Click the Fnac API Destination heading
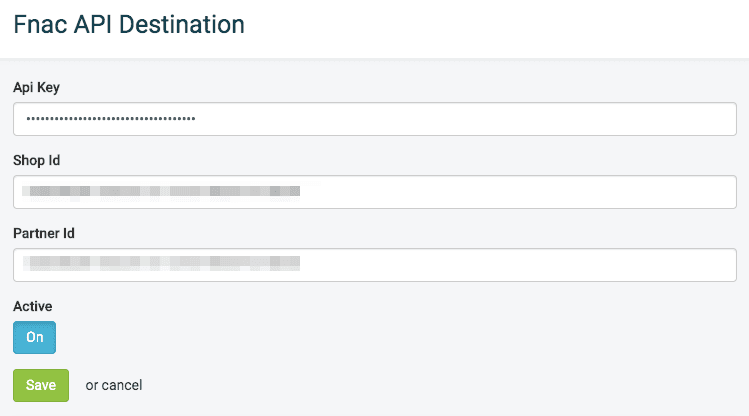The width and height of the screenshot is (749, 416). point(129,25)
